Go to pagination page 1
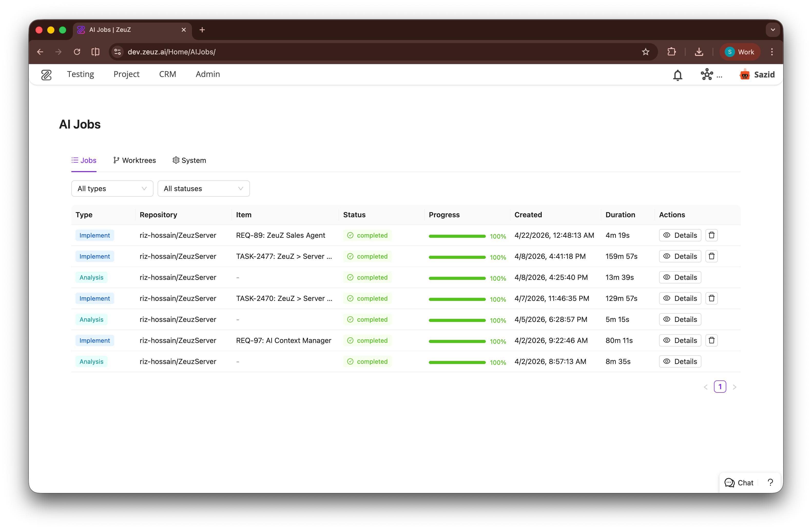 tap(720, 387)
